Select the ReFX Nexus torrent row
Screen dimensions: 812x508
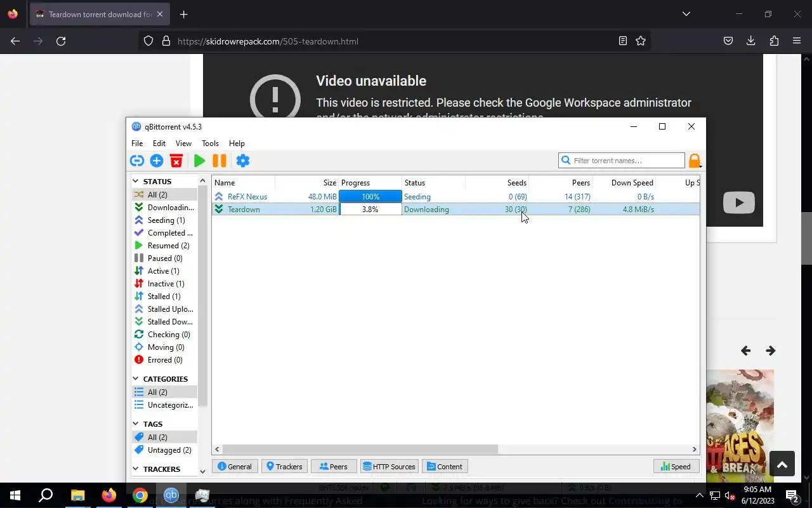click(455, 197)
